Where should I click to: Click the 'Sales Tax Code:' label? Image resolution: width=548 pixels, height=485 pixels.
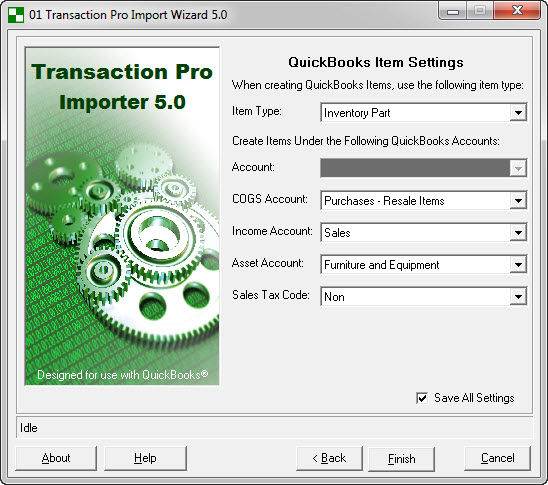[x=271, y=295]
